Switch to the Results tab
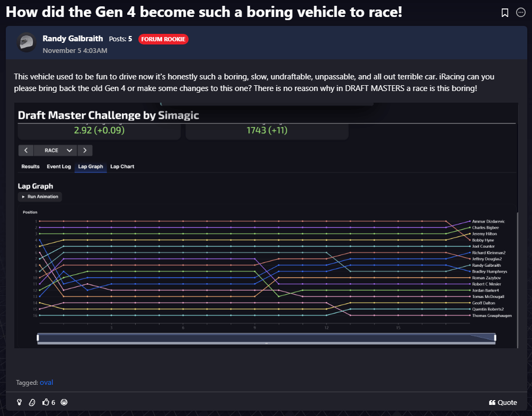 click(x=30, y=167)
